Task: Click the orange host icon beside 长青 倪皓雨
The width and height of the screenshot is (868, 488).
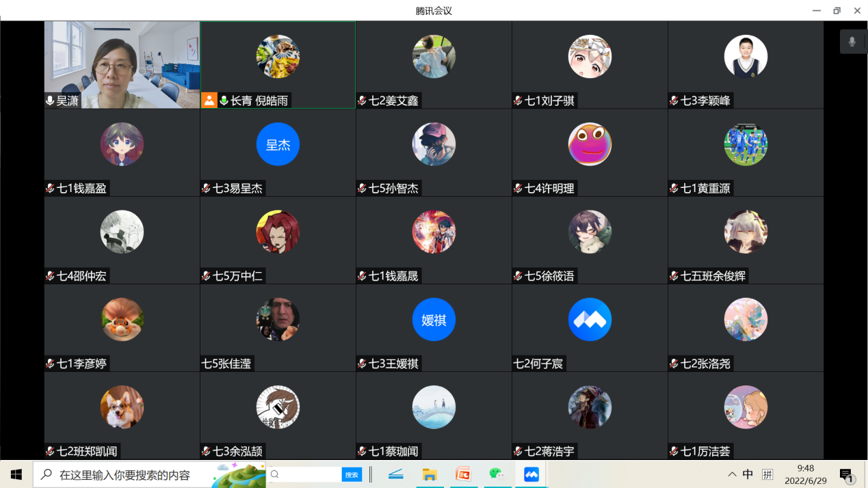Action: click(x=209, y=100)
